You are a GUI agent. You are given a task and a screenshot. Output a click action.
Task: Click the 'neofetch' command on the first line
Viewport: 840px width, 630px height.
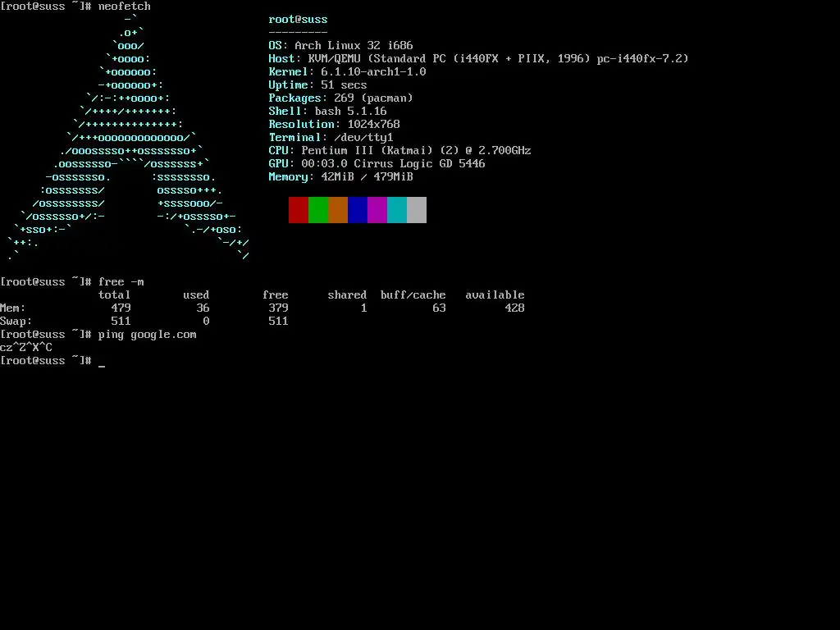[x=125, y=7]
